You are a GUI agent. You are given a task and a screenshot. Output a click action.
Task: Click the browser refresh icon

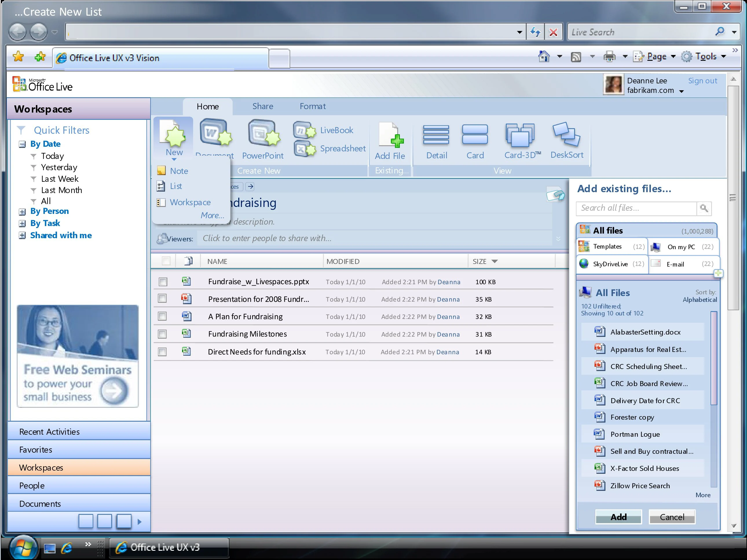pyautogui.click(x=535, y=32)
